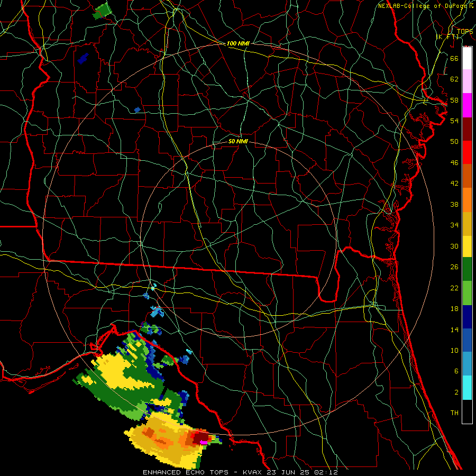
Task: Click the small green echo at the map's top-left
Action: click(x=102, y=11)
